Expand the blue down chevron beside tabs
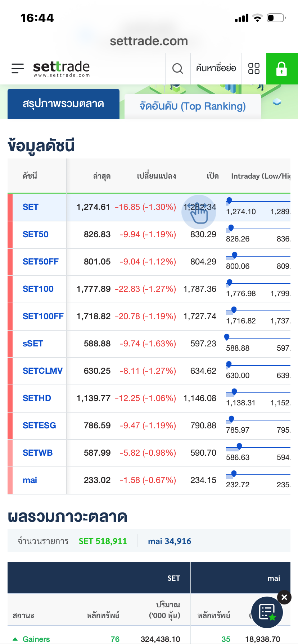This screenshot has height=644, width=298. [x=277, y=102]
